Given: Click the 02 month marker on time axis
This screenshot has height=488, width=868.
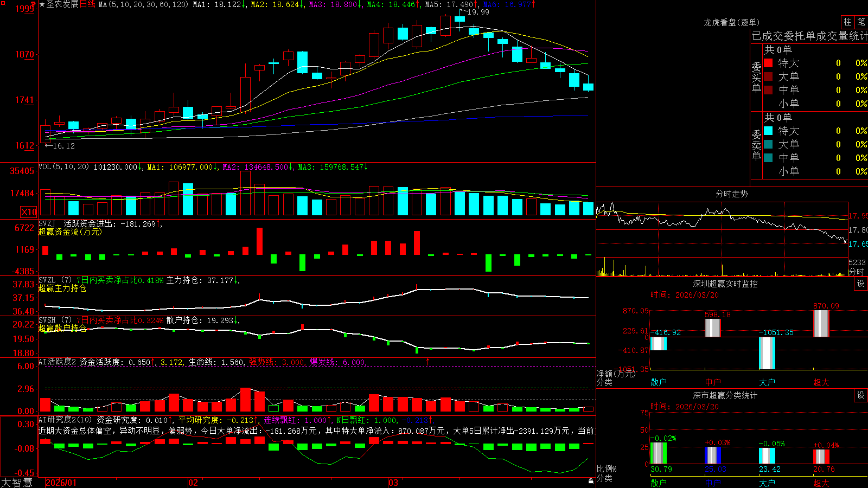Looking at the screenshot, I should pos(193,483).
